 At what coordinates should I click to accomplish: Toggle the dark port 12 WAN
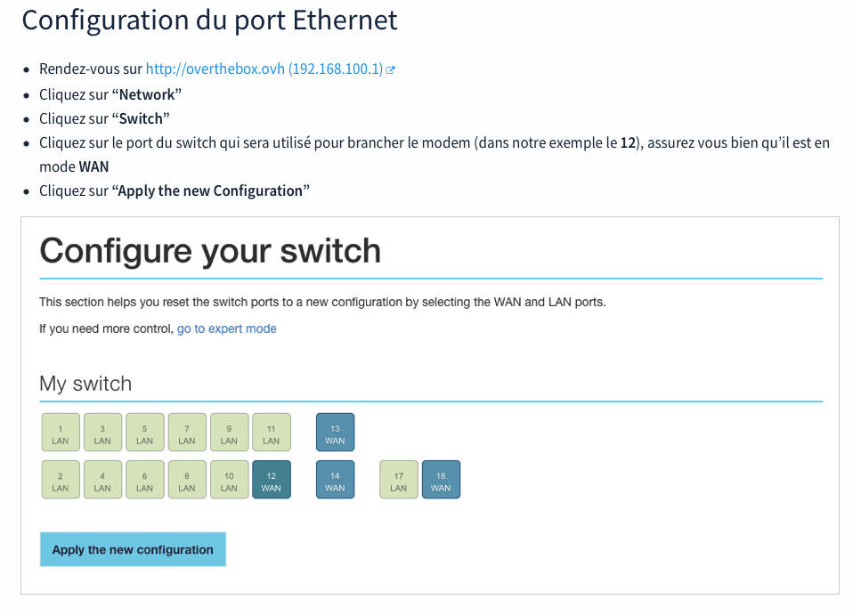pyautogui.click(x=272, y=480)
